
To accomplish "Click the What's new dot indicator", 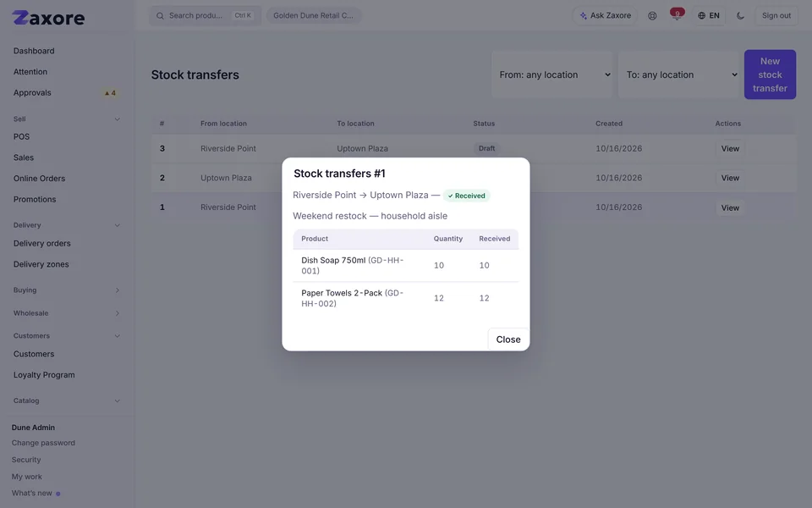I will (58, 494).
